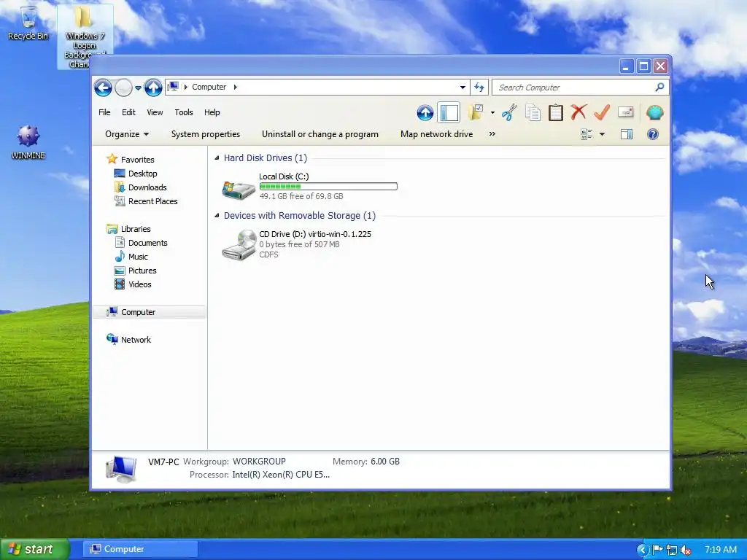Open the View menu
747x560 pixels.
click(155, 112)
